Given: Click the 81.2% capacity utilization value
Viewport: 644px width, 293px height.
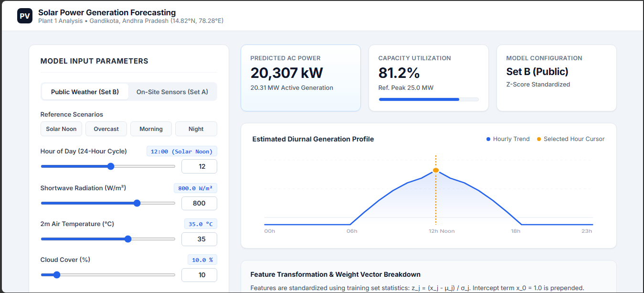Looking at the screenshot, I should [x=399, y=73].
